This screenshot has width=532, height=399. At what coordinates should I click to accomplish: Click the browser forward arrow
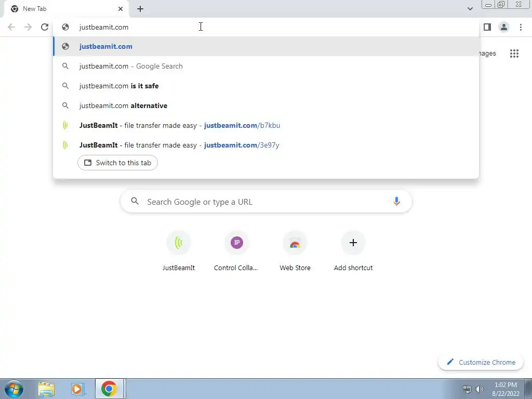28,27
